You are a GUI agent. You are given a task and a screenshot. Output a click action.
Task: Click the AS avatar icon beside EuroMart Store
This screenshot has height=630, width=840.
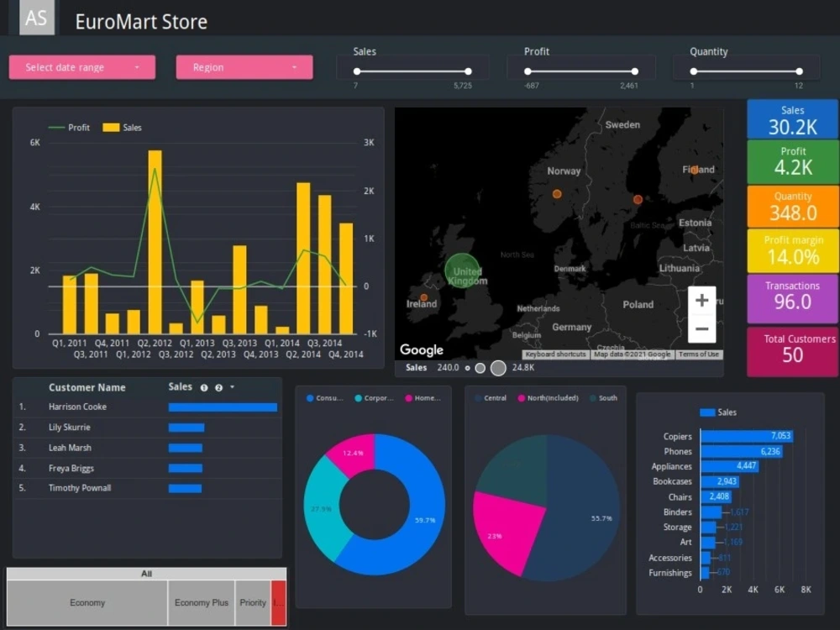coord(35,17)
